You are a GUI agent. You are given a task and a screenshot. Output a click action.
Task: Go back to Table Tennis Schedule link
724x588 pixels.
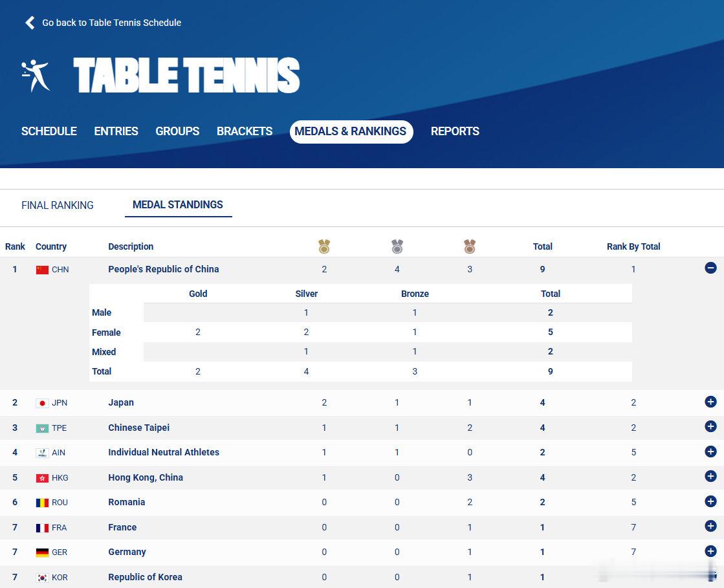coord(111,23)
